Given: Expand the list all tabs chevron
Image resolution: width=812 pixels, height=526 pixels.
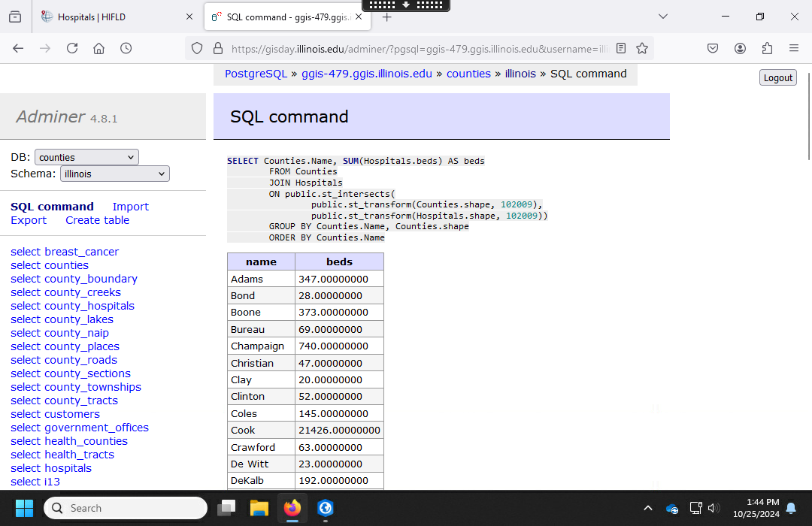Looking at the screenshot, I should [662, 17].
